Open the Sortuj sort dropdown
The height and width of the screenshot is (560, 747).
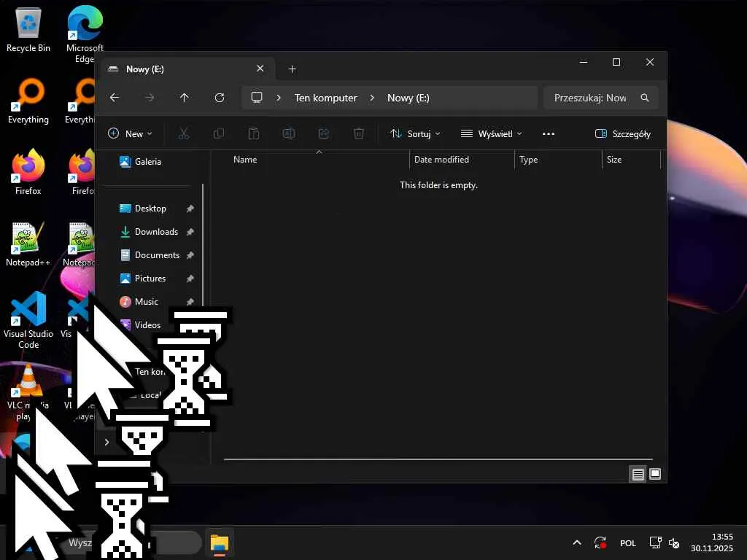pyautogui.click(x=415, y=134)
